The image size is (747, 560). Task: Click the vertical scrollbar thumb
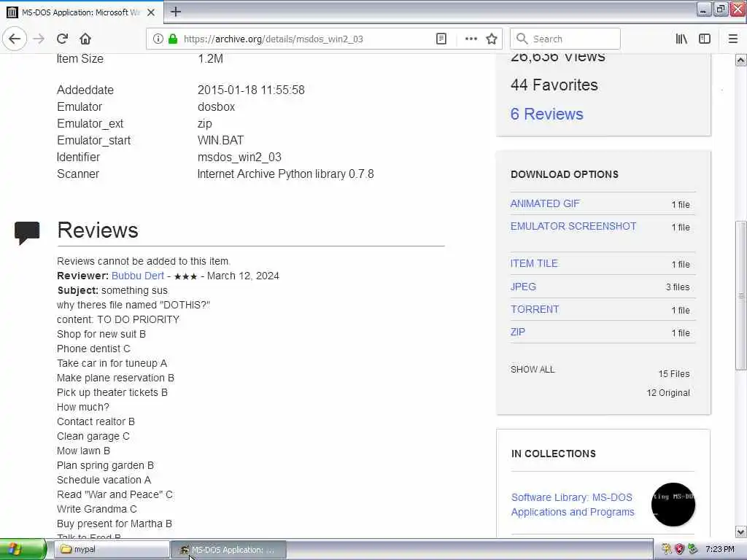[x=741, y=295]
